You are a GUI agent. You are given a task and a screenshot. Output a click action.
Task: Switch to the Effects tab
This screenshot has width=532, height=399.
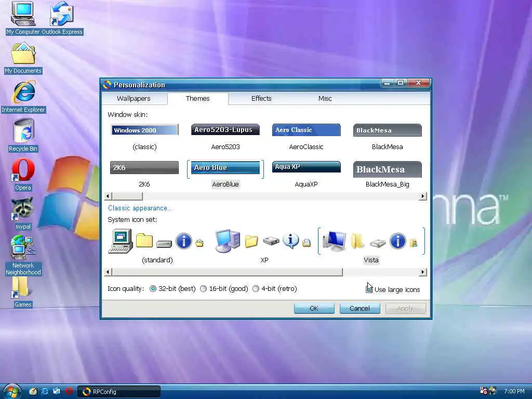click(261, 98)
